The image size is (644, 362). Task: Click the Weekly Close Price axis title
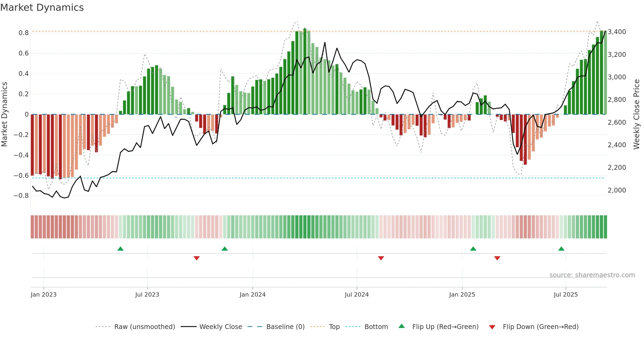(x=636, y=114)
